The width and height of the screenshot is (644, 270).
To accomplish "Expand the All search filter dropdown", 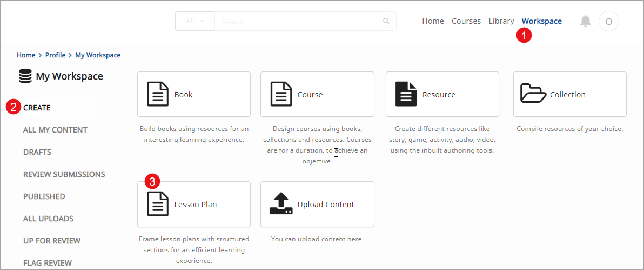I will [x=194, y=22].
